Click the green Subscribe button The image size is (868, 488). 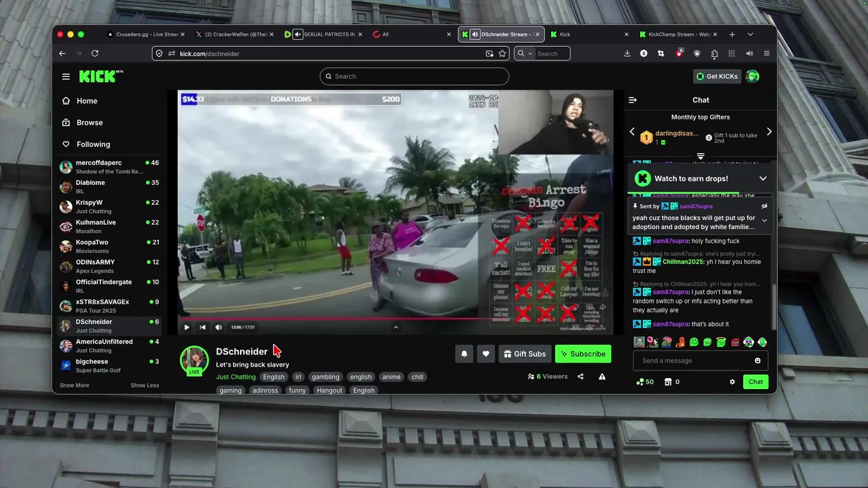point(583,354)
